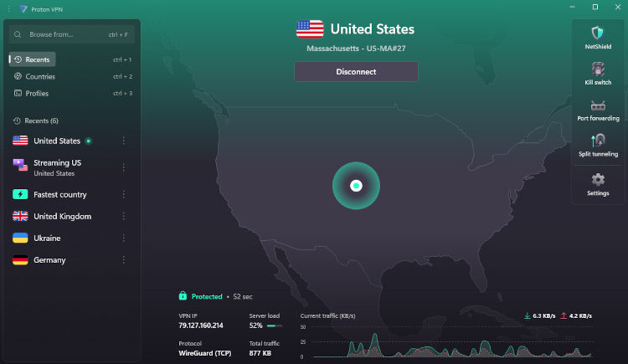
Task: Click the Browse from search field
Action: tap(72, 34)
